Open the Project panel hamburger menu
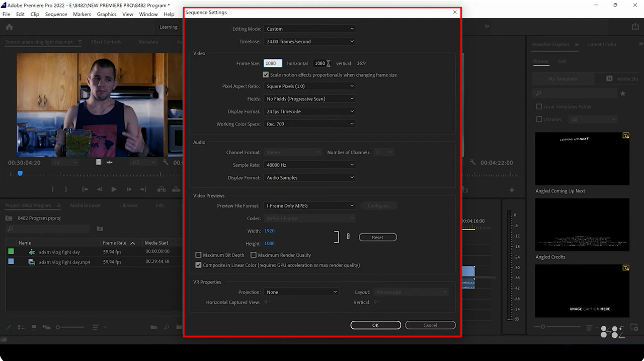The height and width of the screenshot is (361, 644). [59, 205]
